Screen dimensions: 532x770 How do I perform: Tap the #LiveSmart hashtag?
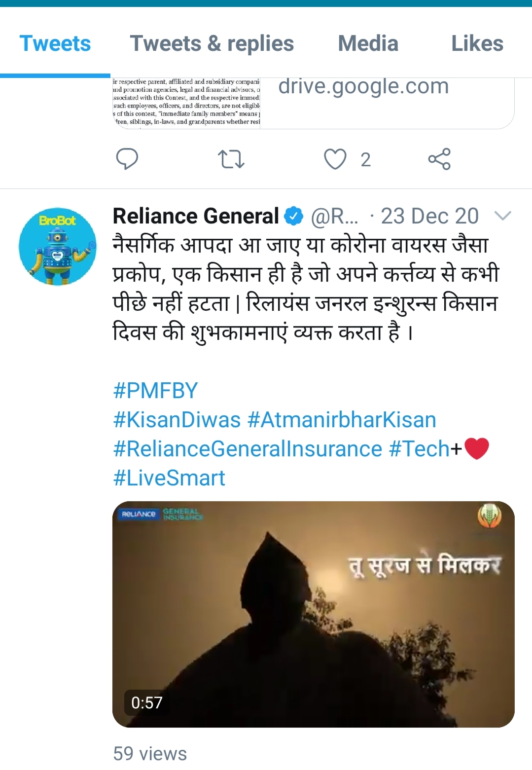pos(169,478)
